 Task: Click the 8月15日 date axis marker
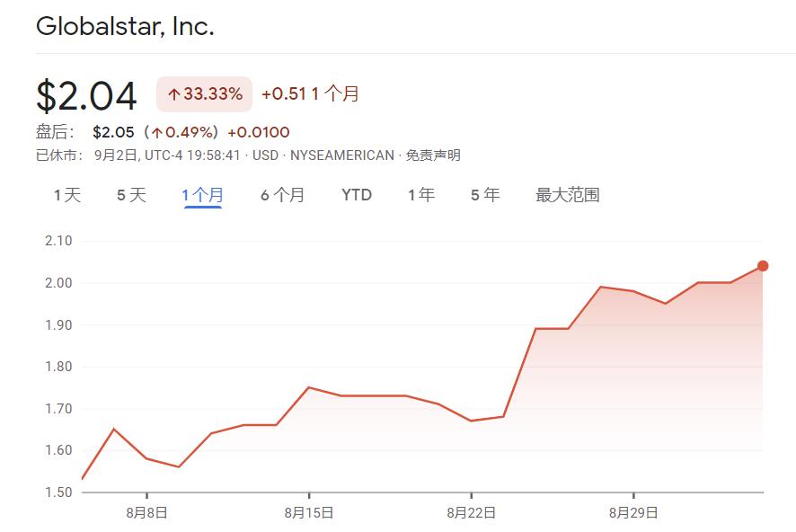[x=309, y=513]
